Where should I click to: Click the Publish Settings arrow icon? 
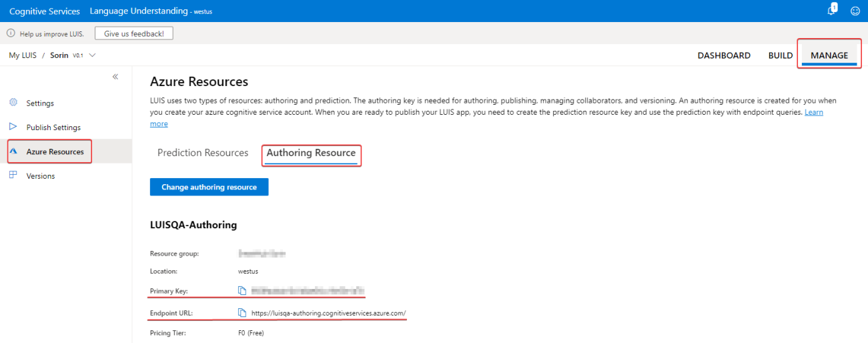pyautogui.click(x=13, y=127)
